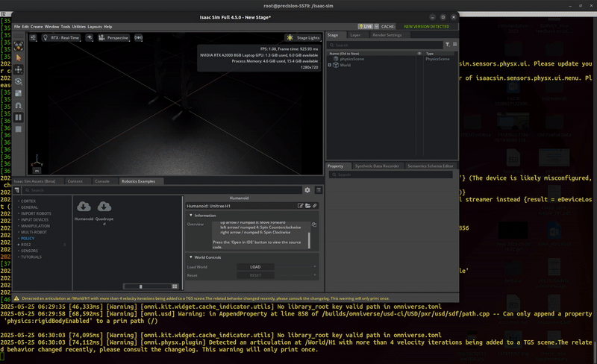Open the Robotics Examples settings gear

tap(307, 190)
